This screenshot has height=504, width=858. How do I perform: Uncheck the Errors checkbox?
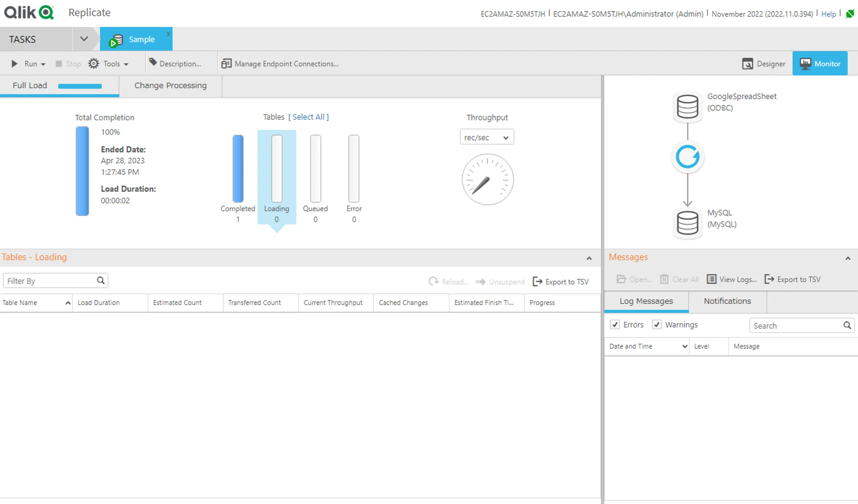click(615, 325)
